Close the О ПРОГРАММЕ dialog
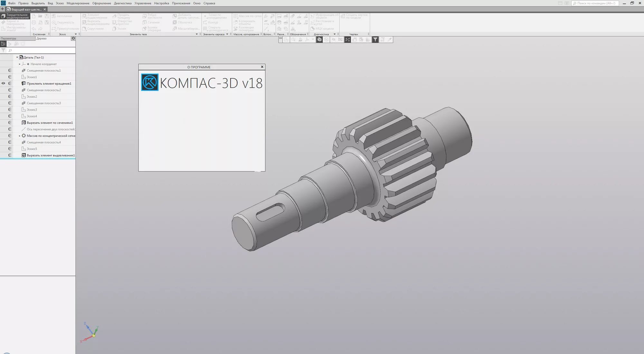The width and height of the screenshot is (644, 354). pos(262,67)
